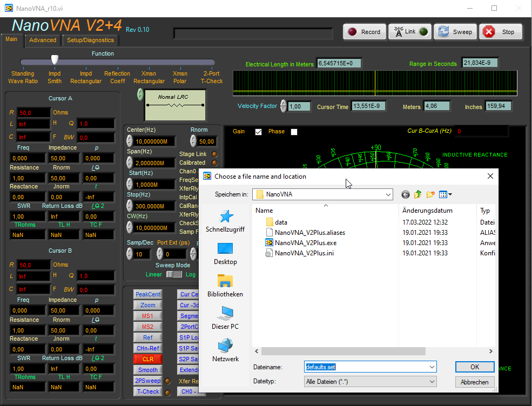
Task: Click the date 17.03.2022 12:32
Action: [x=425, y=222]
